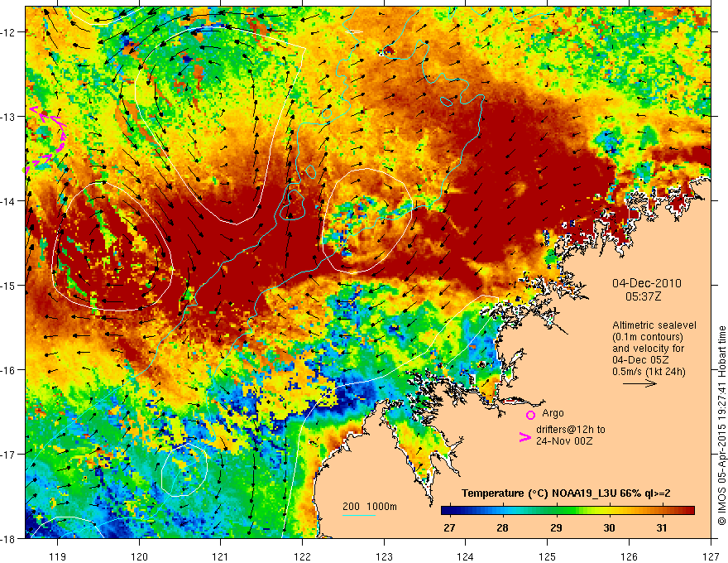Click the longitude label 127

(711, 556)
